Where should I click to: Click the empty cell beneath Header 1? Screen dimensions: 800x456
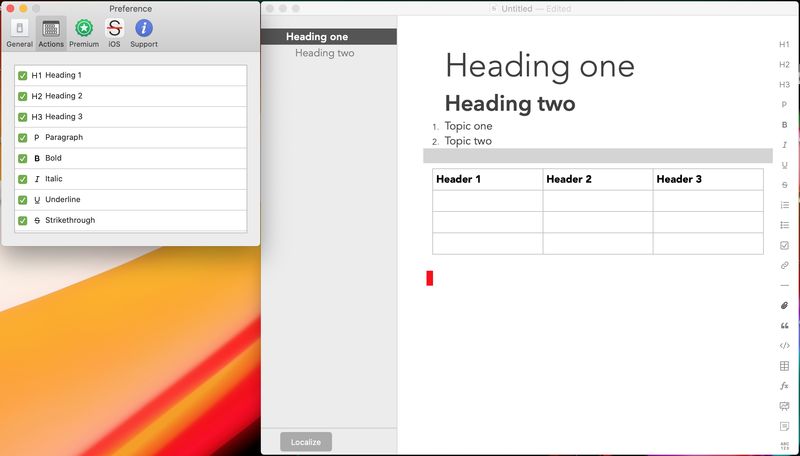pos(488,201)
